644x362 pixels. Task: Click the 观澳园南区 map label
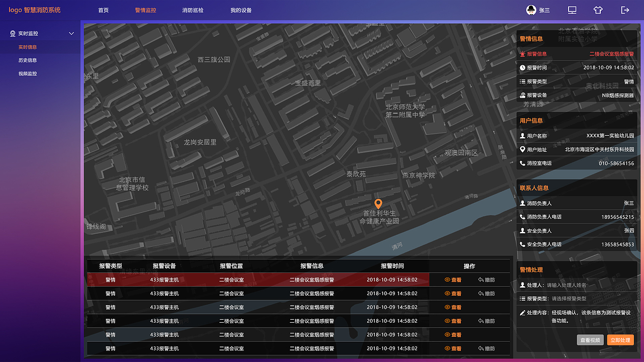[x=461, y=153]
